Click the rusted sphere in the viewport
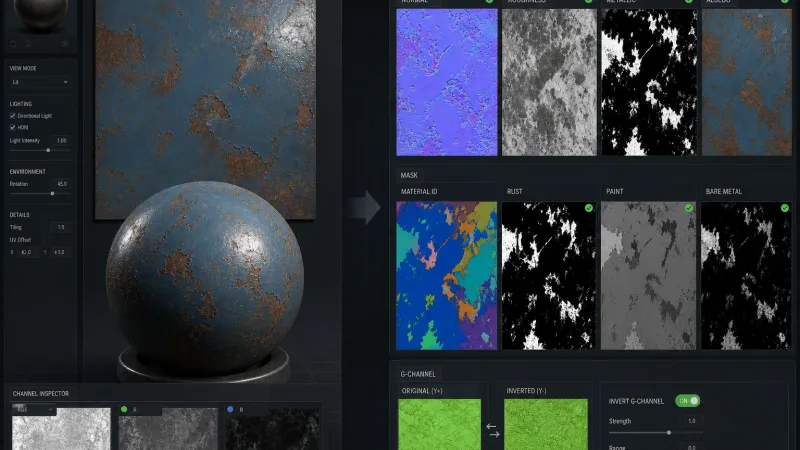 (205, 279)
